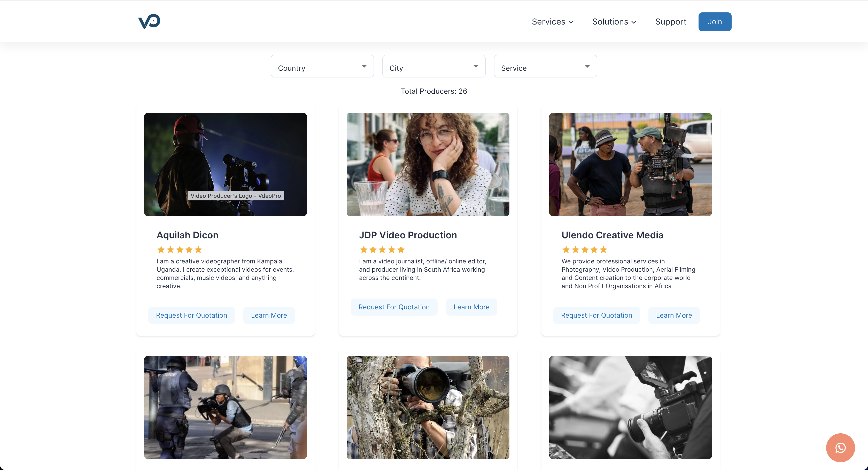Learn more about JDP Video Production

[x=471, y=307]
